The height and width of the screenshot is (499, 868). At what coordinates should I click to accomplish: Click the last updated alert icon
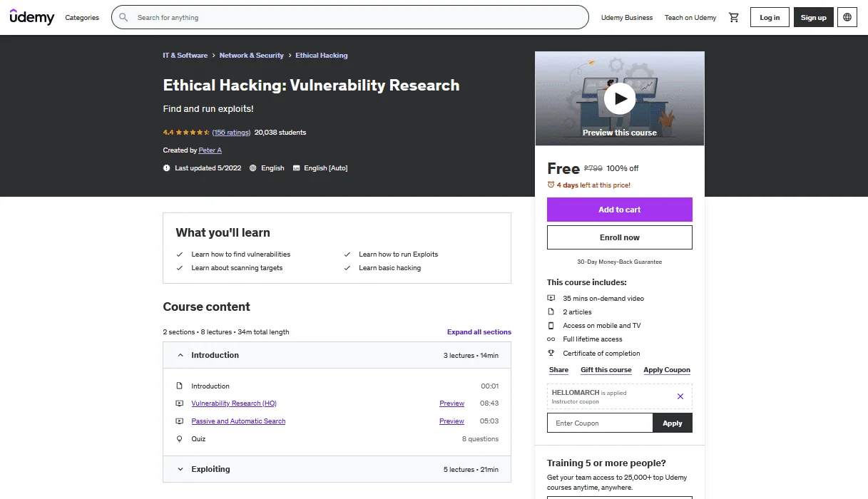point(167,168)
